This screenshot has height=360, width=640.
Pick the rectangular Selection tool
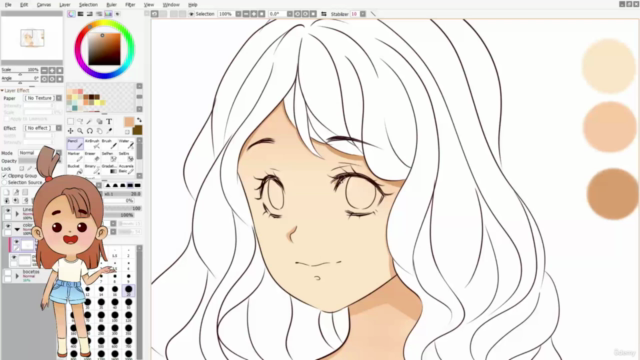point(71,121)
